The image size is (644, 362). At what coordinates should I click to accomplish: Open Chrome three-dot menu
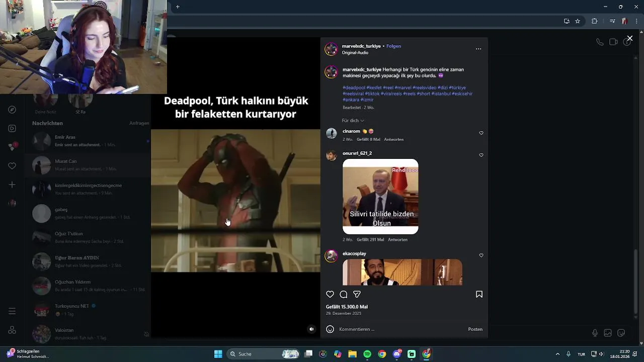[x=637, y=21]
